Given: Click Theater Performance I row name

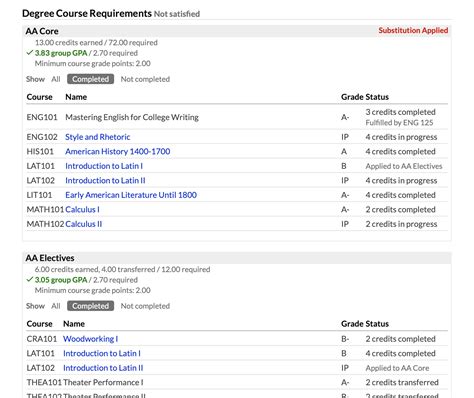Looking at the screenshot, I should [103, 382].
